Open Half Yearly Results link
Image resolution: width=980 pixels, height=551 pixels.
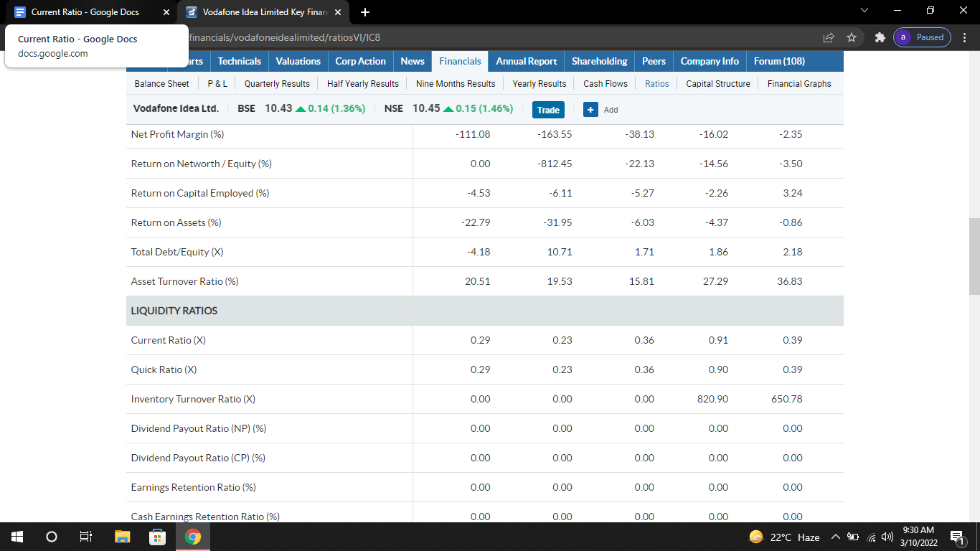pyautogui.click(x=363, y=84)
